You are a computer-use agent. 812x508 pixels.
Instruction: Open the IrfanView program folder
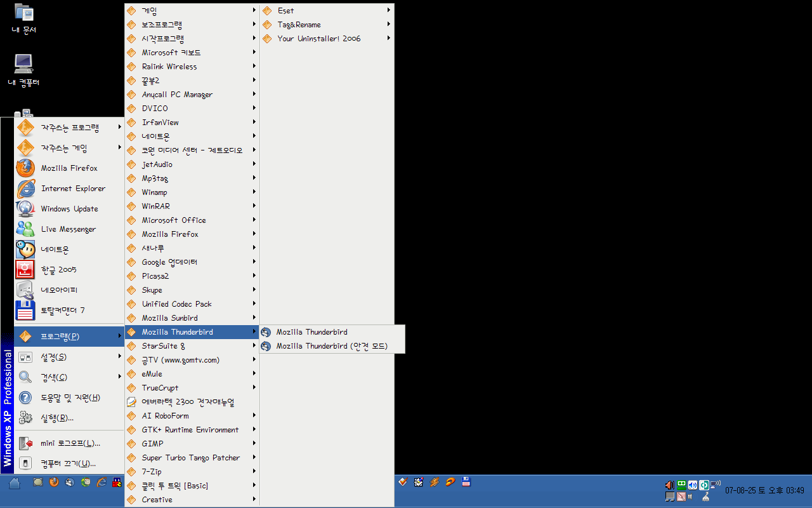(192, 123)
